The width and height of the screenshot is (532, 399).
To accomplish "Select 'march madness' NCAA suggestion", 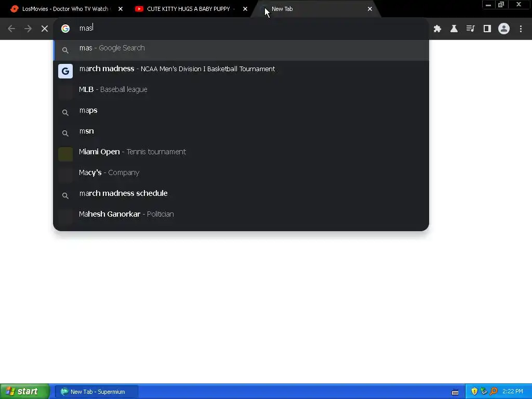I will [x=241, y=71].
